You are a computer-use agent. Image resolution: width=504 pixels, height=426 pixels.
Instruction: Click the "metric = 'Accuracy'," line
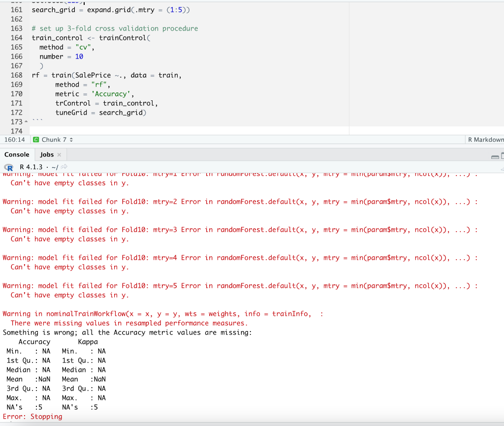tap(94, 94)
